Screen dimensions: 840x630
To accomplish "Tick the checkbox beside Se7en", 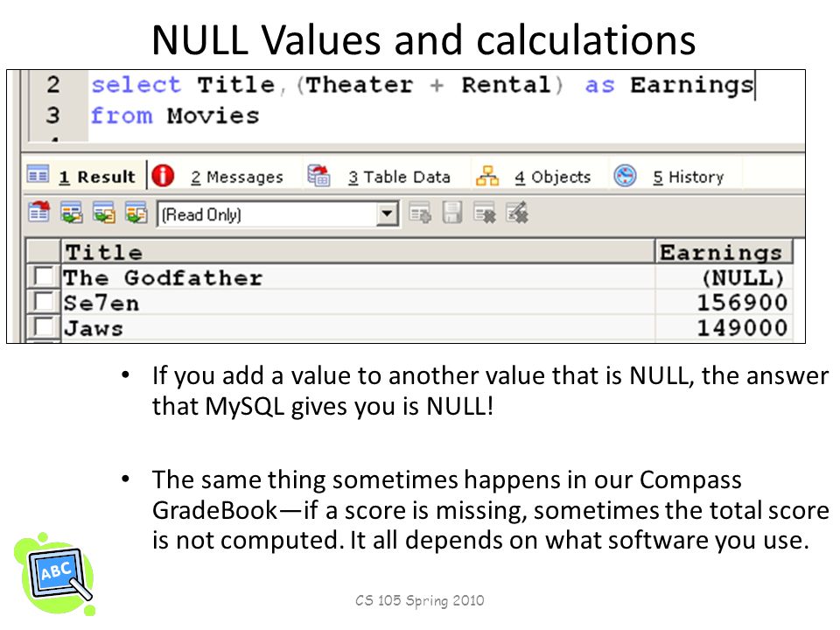I will click(43, 302).
